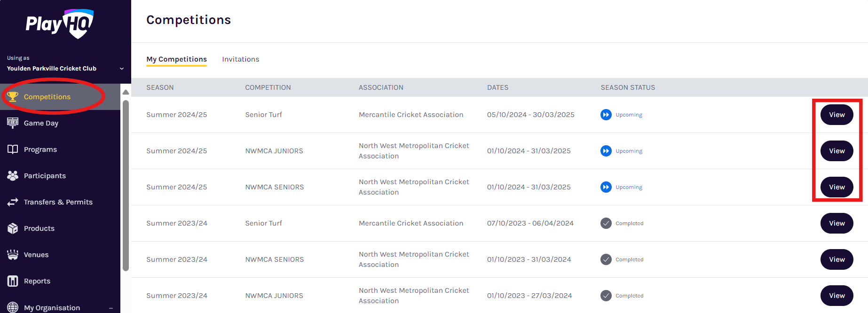Viewport: 868px width, 313px height.
Task: Open Venues from the sidebar
Action: click(x=60, y=255)
